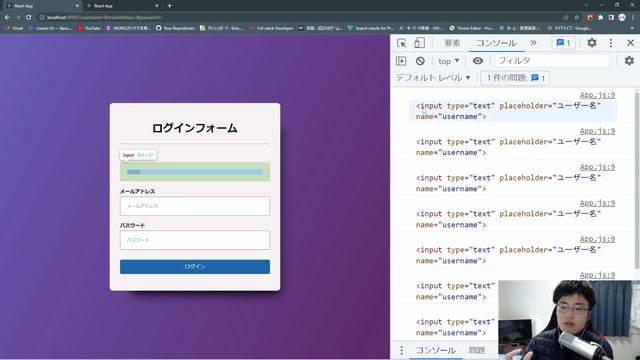This screenshot has height=360, width=640.
Task: Open the issues badge showing 1
Action: pyautogui.click(x=563, y=43)
